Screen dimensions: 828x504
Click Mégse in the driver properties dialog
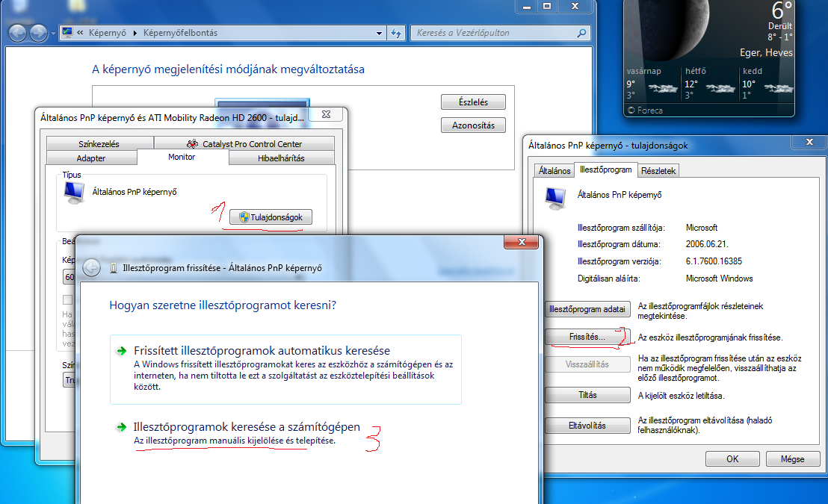point(793,458)
